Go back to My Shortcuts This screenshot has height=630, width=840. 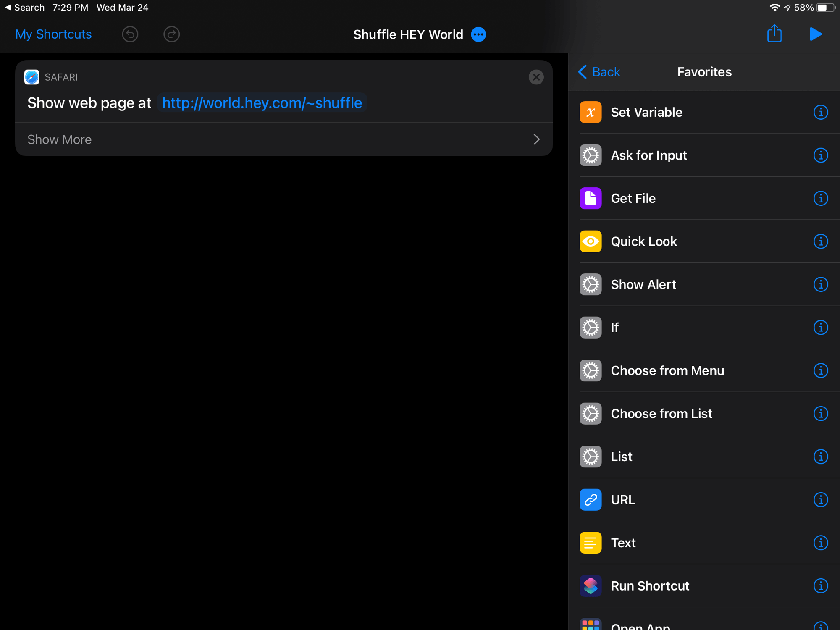(x=53, y=34)
